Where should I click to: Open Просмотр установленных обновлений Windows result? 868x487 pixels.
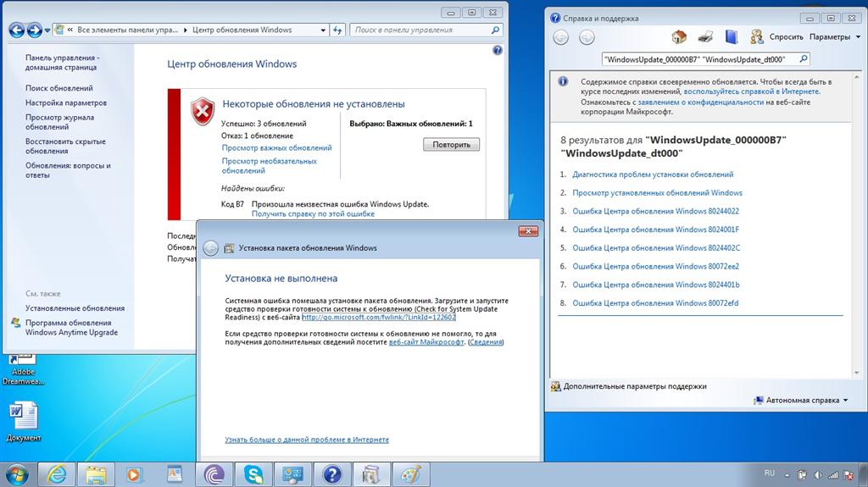(657, 192)
